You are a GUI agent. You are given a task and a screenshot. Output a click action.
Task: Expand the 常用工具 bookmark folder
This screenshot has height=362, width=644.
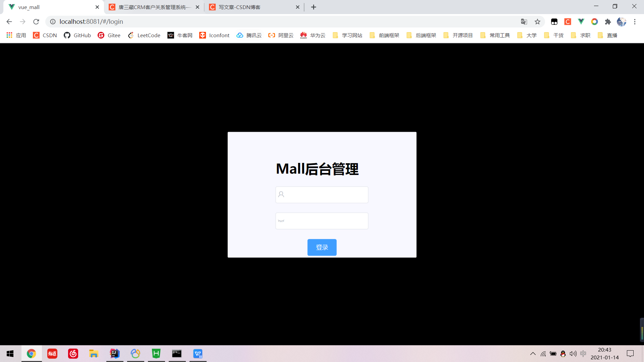[x=495, y=35]
